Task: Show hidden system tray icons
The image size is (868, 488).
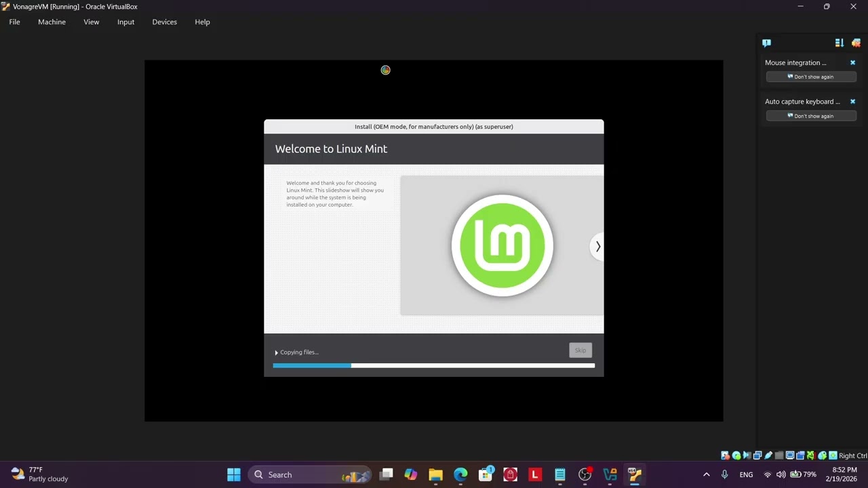Action: tap(706, 474)
